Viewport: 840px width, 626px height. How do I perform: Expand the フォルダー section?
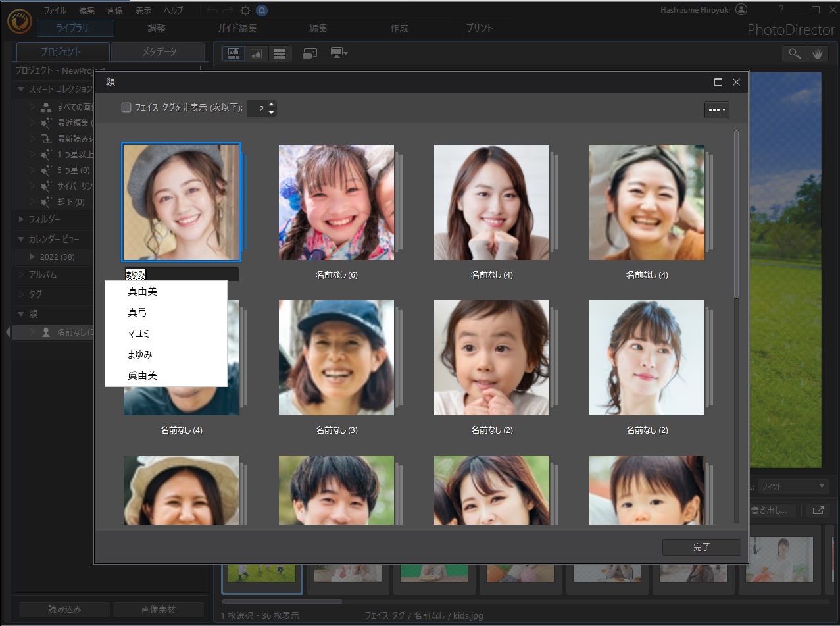click(22, 219)
